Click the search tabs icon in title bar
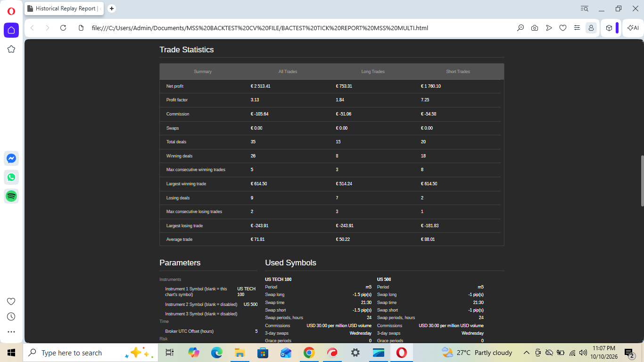The height and width of the screenshot is (362, 644). coord(585,8)
